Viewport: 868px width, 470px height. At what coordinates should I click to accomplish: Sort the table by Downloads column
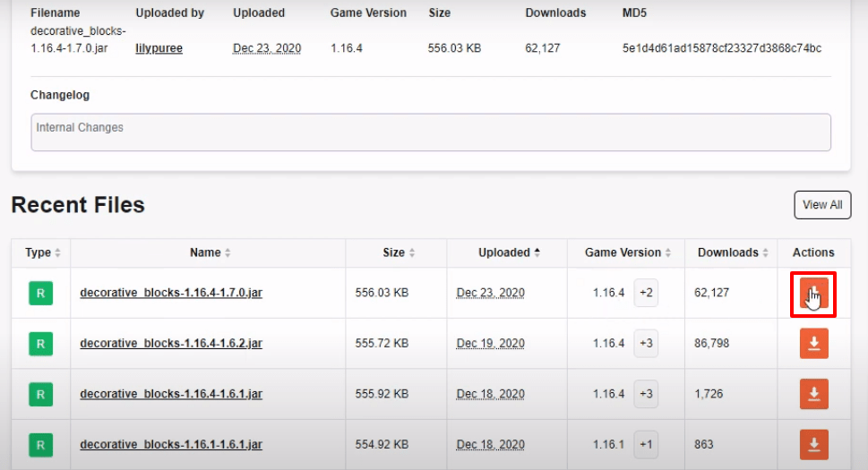pos(733,252)
